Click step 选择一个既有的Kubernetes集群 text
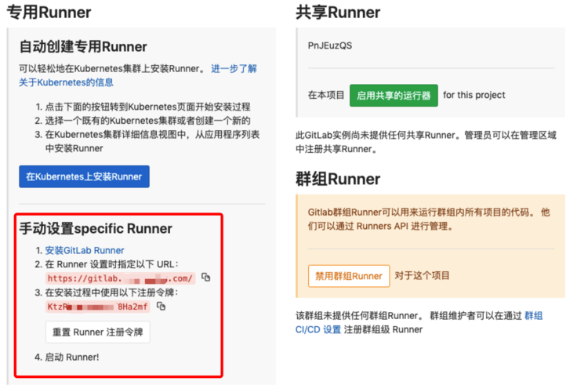 pyautogui.click(x=147, y=121)
